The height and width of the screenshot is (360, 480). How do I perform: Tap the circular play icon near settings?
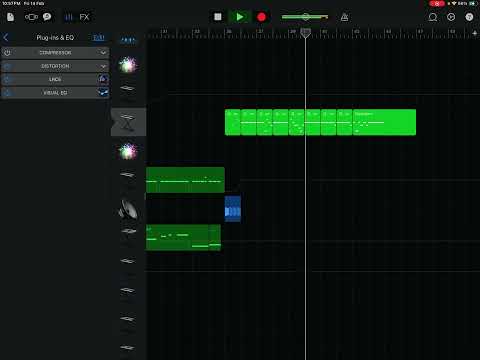[x=451, y=17]
